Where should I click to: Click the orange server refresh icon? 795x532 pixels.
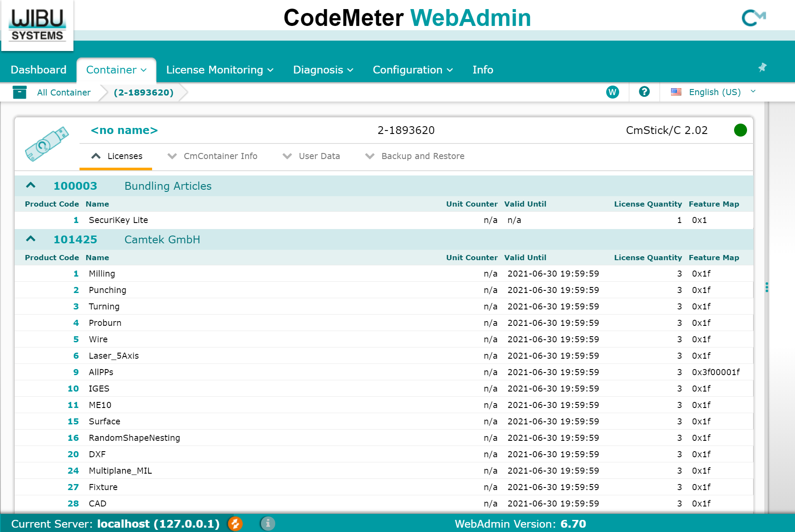235,524
